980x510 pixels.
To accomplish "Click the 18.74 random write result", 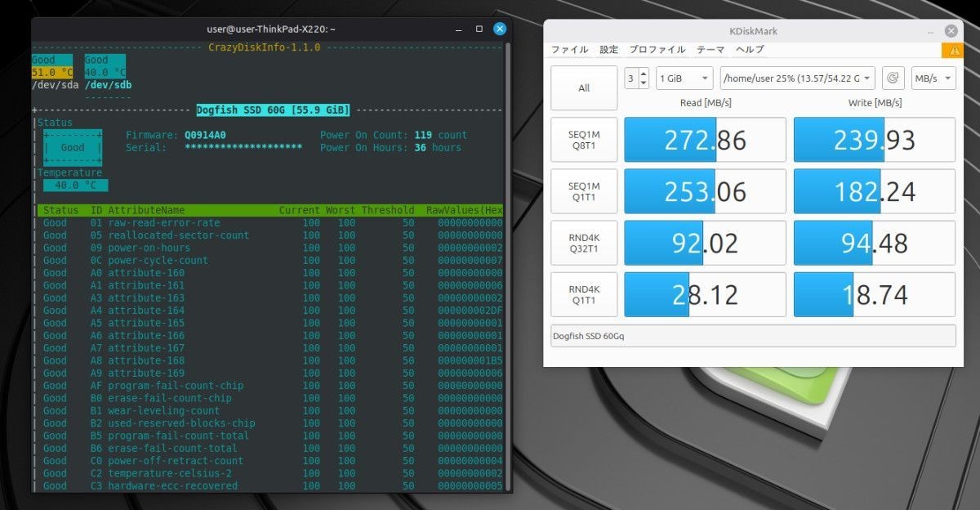I will pyautogui.click(x=875, y=294).
